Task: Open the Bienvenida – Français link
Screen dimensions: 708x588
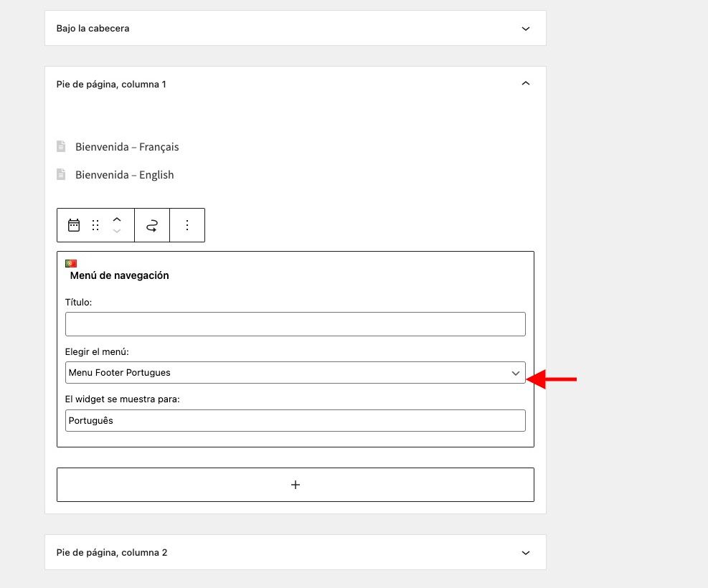Action: click(127, 147)
